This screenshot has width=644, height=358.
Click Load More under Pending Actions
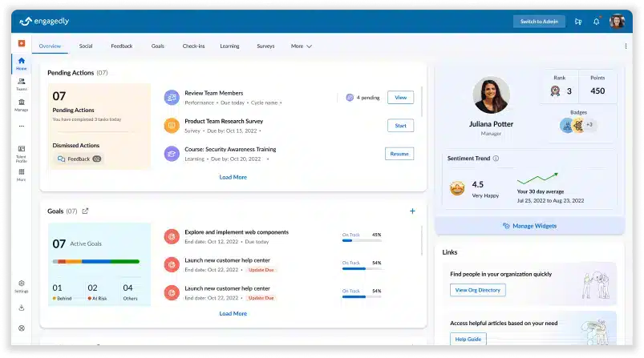tap(233, 177)
